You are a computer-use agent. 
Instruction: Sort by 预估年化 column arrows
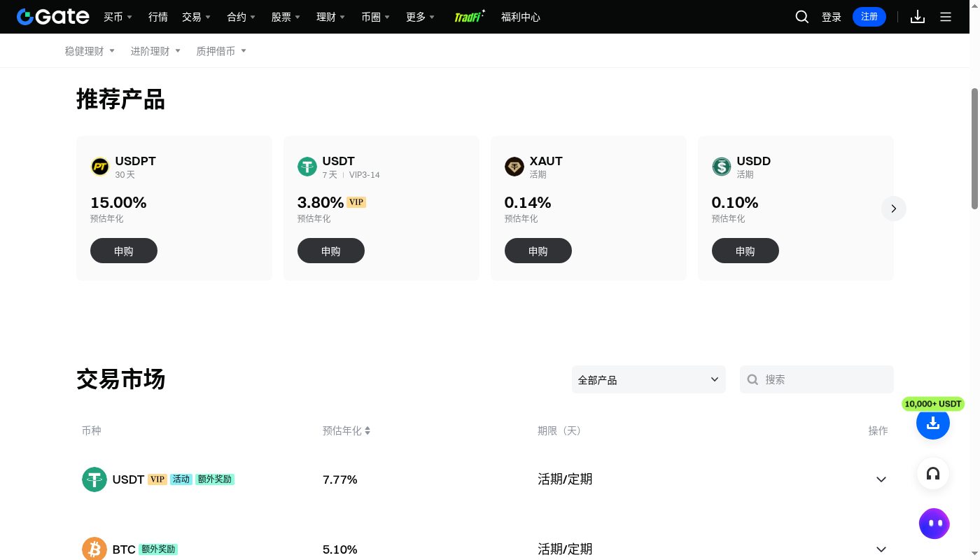click(367, 430)
